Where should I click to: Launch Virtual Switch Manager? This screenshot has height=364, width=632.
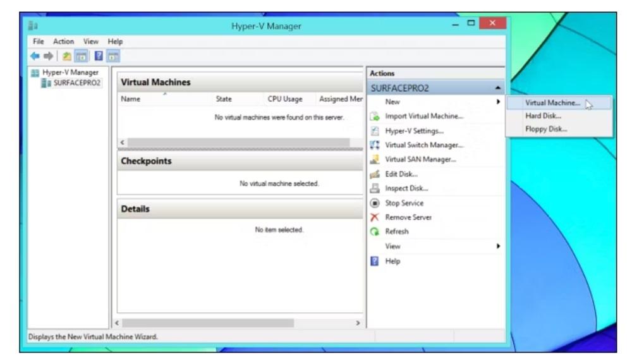click(424, 145)
